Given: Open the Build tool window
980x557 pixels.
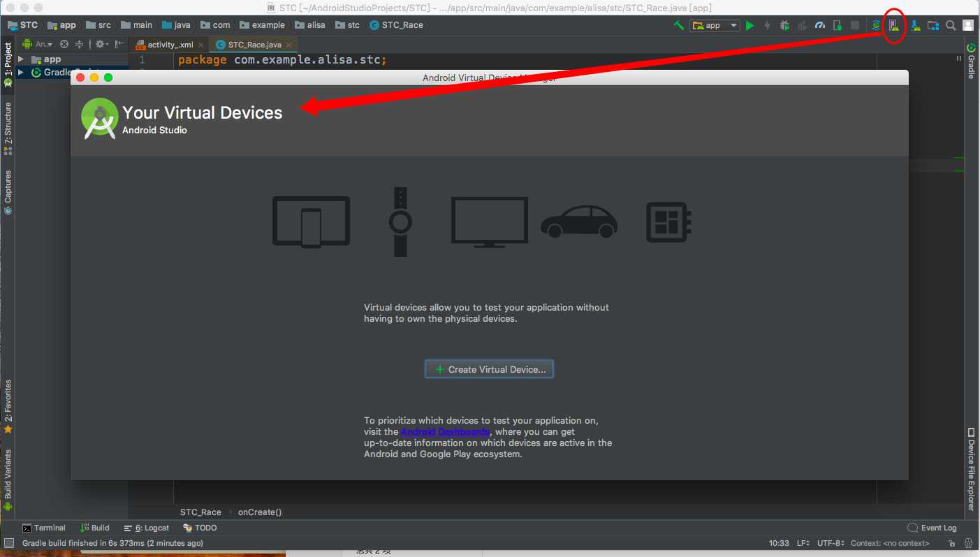Looking at the screenshot, I should pyautogui.click(x=95, y=528).
